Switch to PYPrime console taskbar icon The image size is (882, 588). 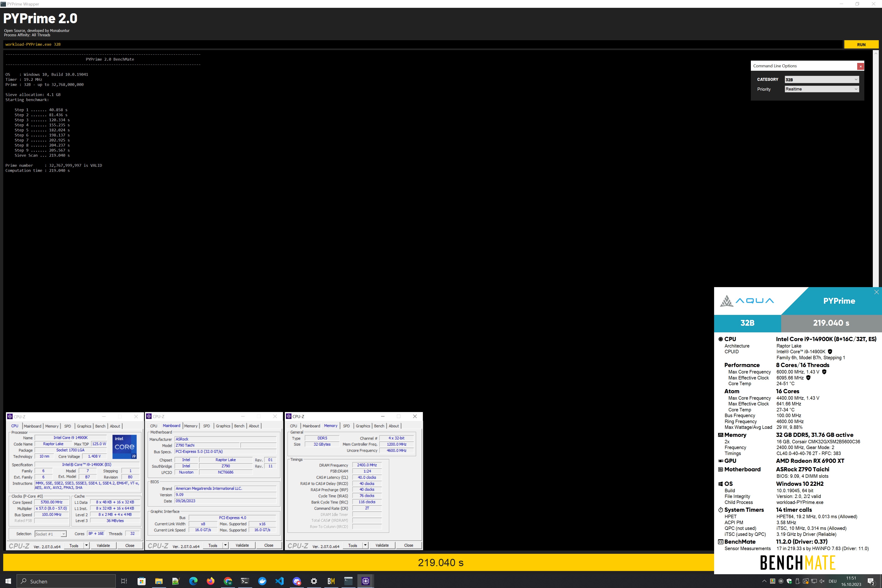point(348,581)
